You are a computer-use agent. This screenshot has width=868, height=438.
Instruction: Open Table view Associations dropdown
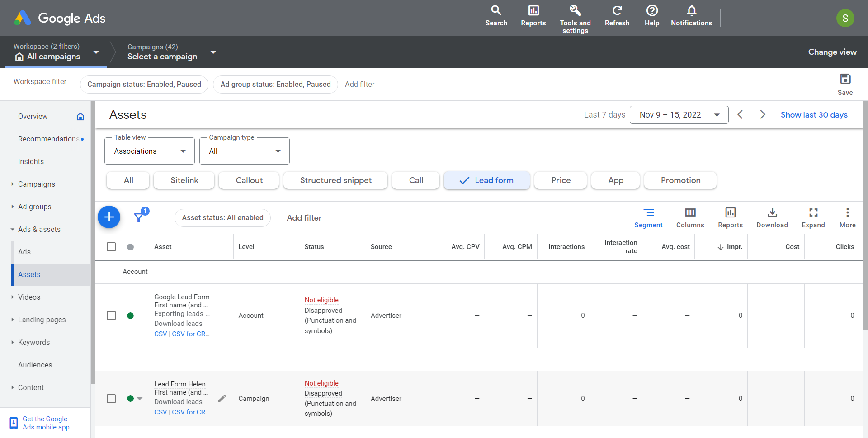coord(150,151)
